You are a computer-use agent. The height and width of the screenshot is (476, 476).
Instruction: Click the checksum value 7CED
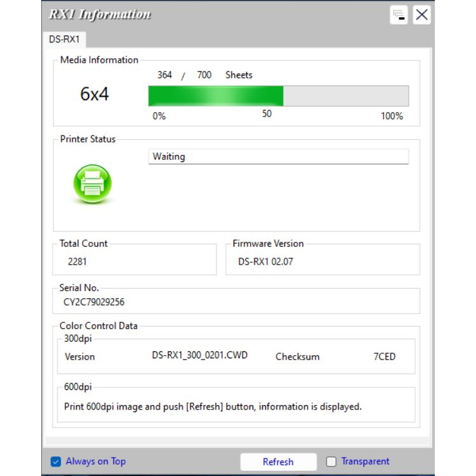384,356
